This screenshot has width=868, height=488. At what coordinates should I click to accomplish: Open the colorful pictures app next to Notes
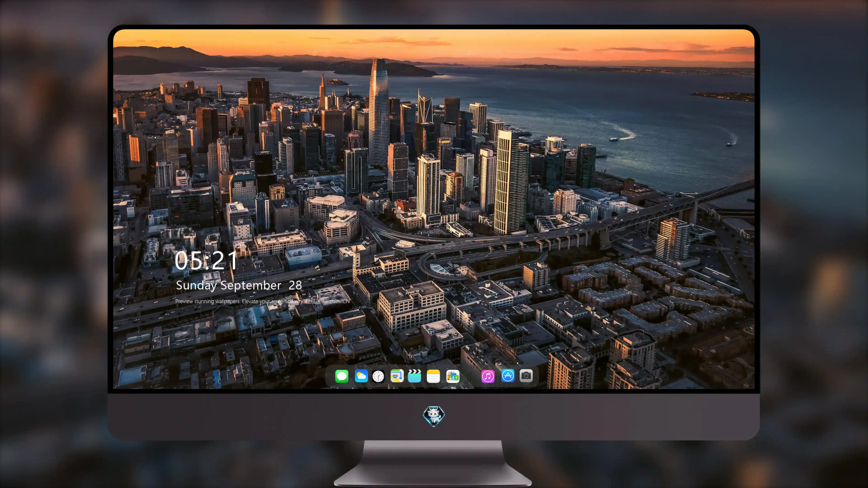(x=453, y=376)
